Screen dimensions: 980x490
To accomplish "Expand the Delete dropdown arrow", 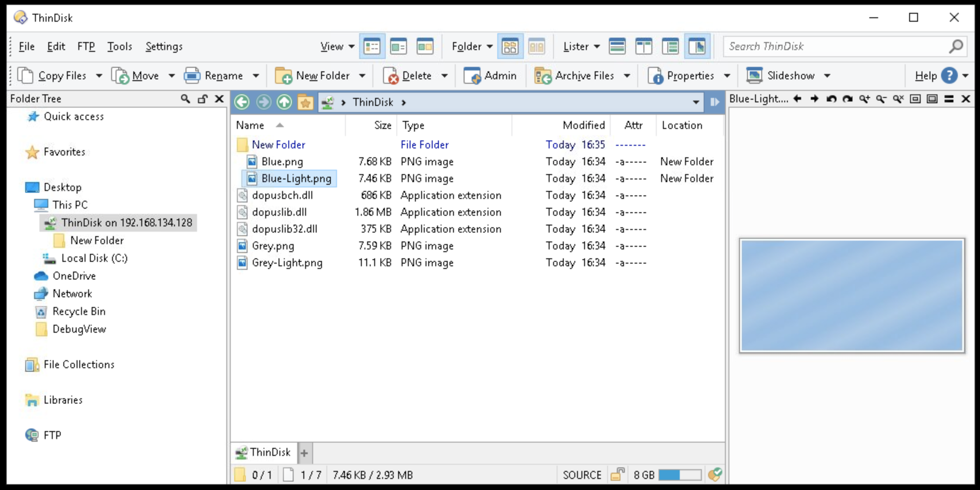I will (x=445, y=76).
